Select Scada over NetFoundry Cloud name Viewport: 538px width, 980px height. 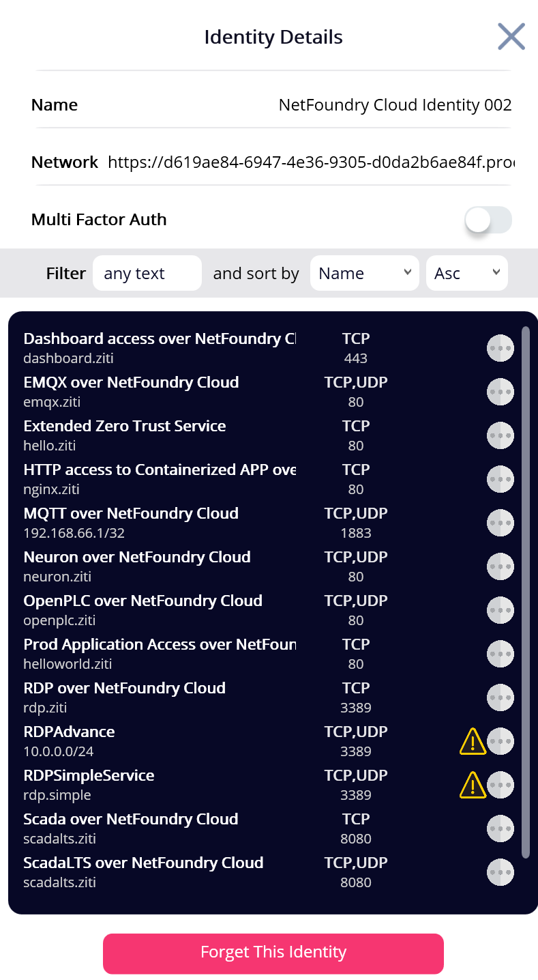click(131, 819)
